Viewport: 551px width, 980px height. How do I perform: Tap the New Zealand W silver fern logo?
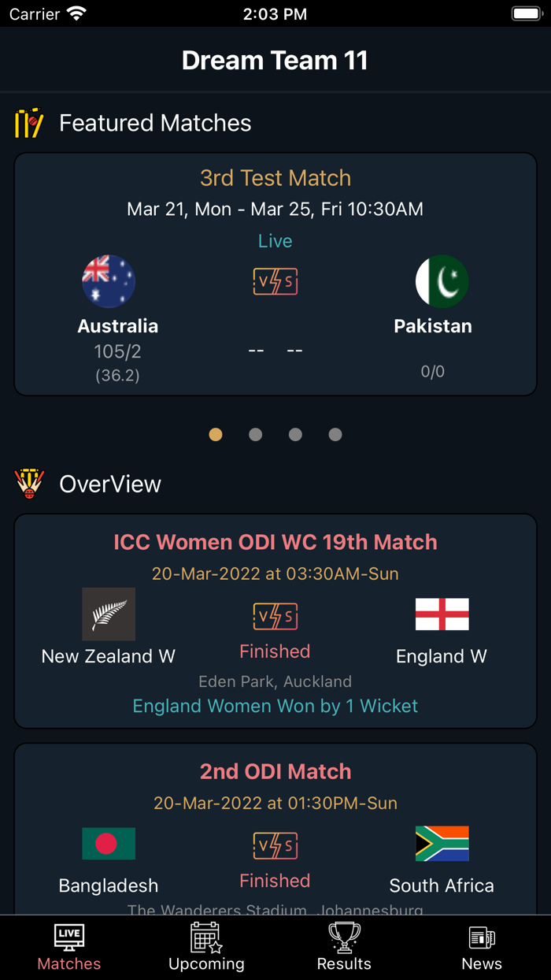point(109,614)
